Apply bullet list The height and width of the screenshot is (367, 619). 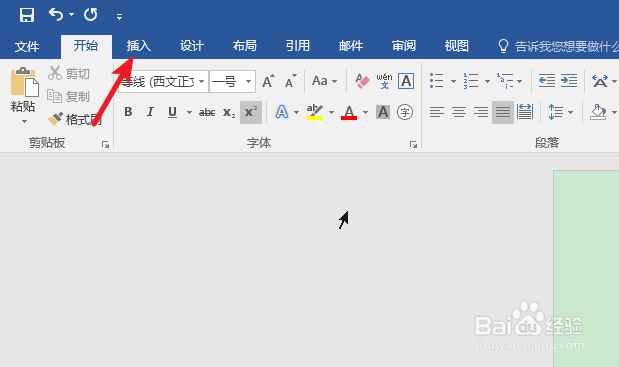(437, 81)
